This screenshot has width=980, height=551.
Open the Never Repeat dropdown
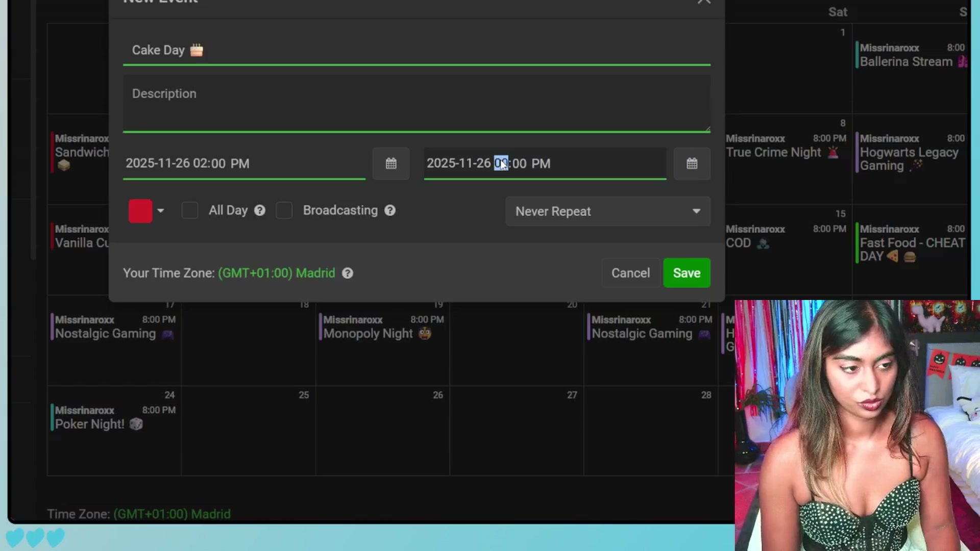(607, 211)
